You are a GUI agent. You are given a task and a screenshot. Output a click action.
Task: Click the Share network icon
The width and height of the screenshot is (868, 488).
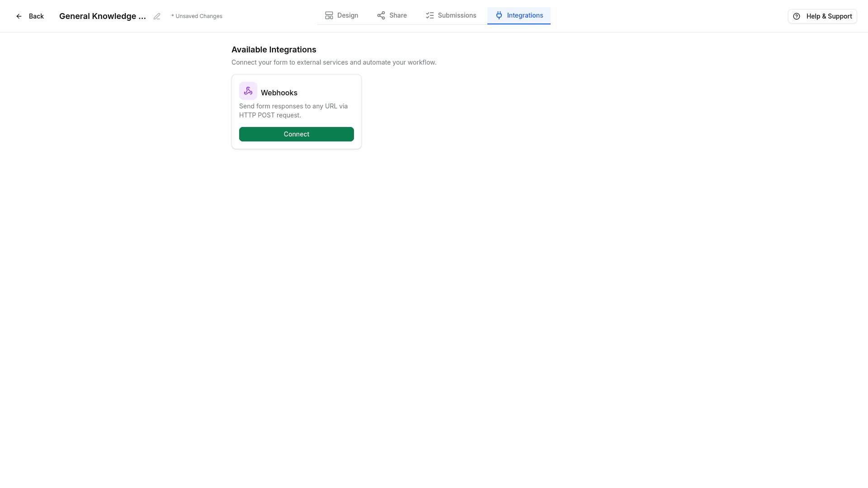(x=381, y=15)
